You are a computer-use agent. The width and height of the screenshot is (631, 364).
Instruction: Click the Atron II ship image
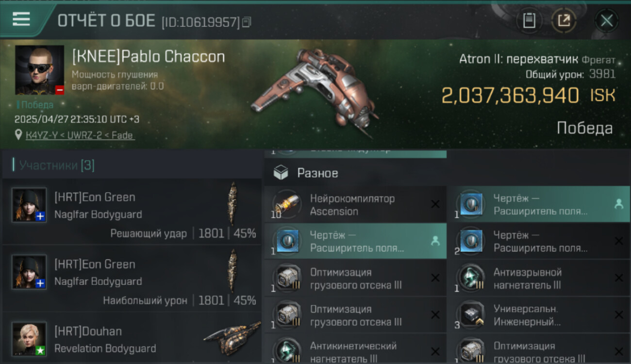(314, 92)
